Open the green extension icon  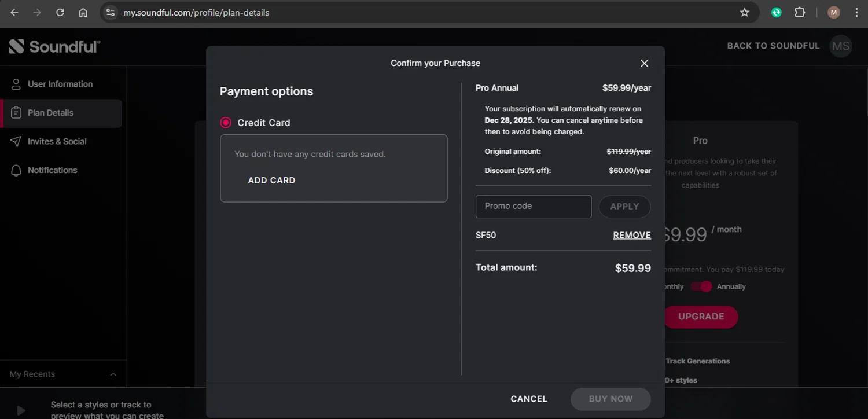pos(777,12)
